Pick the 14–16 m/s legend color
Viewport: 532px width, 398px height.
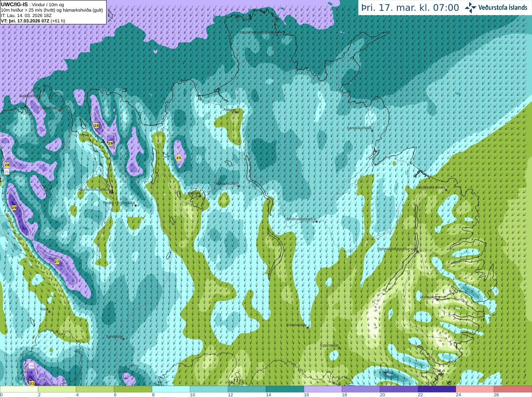[x=285, y=389]
